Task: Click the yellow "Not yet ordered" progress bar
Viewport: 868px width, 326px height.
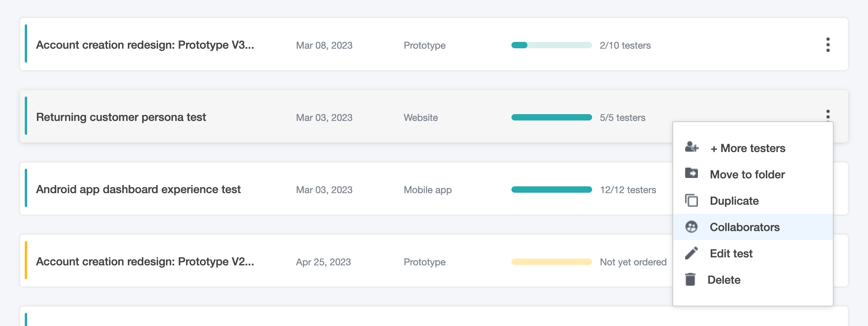Action: [551, 262]
